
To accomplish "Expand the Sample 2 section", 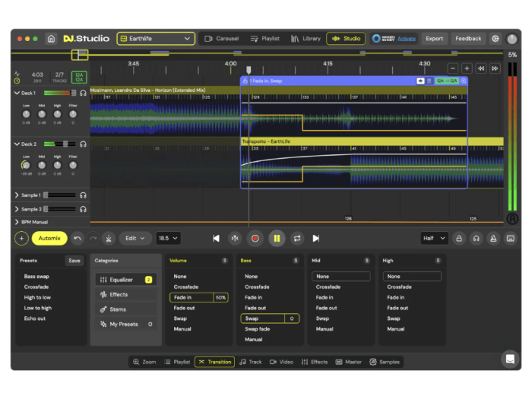I will point(17,209).
